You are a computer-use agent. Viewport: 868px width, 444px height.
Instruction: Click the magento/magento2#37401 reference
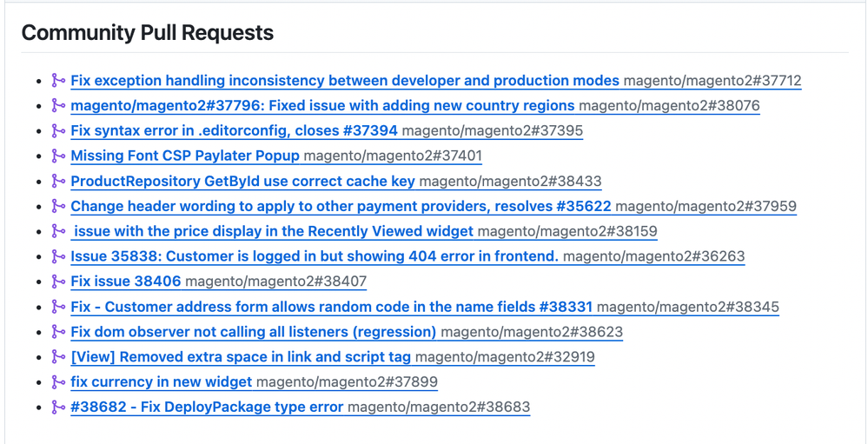393,156
